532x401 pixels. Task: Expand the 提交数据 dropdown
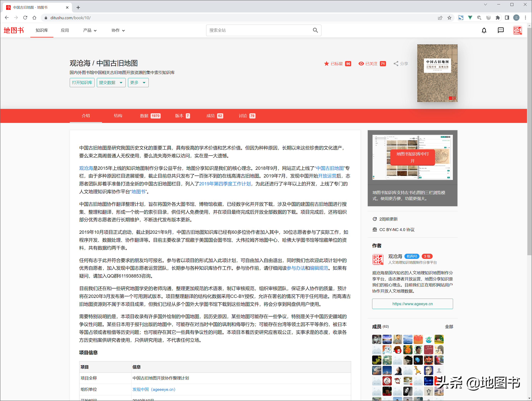[x=111, y=83]
